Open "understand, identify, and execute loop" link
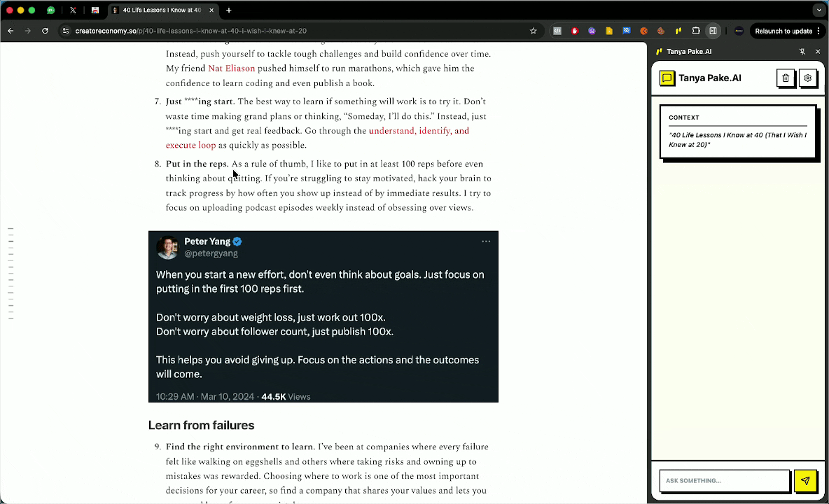Image resolution: width=829 pixels, height=504 pixels. (418, 131)
